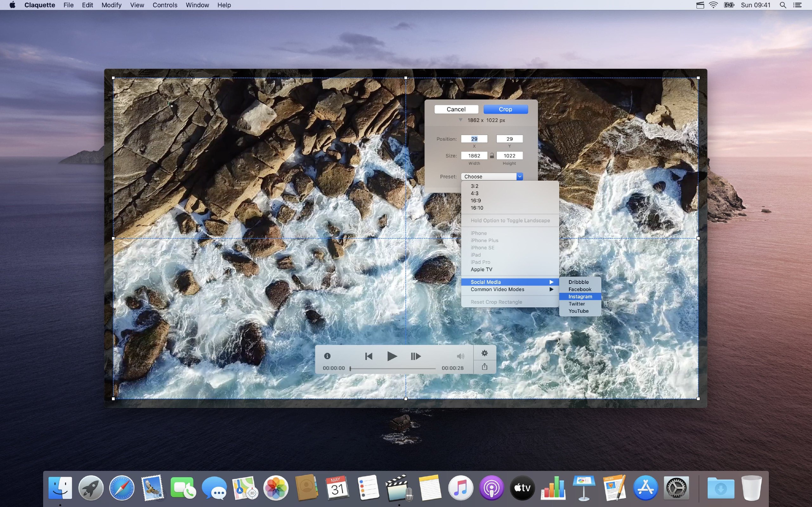Open the Preset Choose dropdown

click(x=492, y=176)
